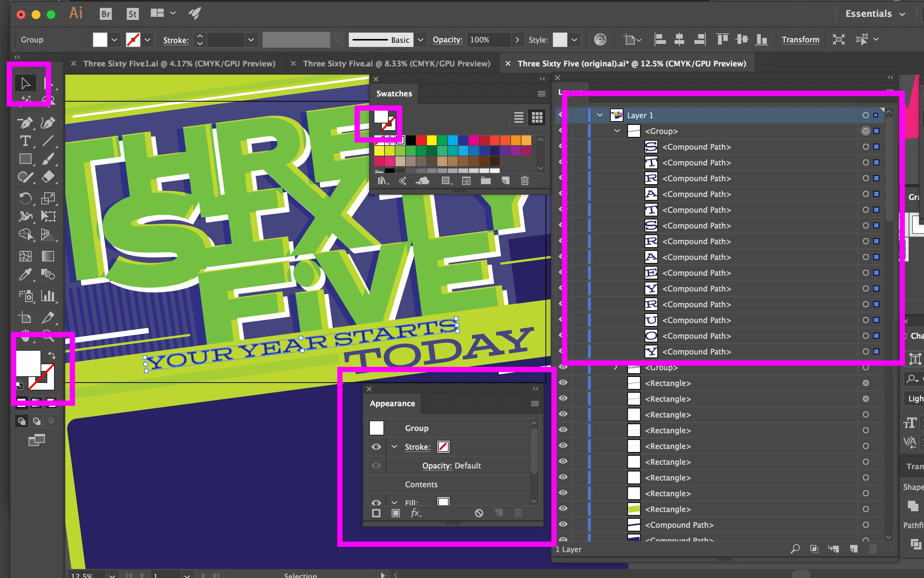Collapse Layer 1 disclosure arrow

coord(600,115)
